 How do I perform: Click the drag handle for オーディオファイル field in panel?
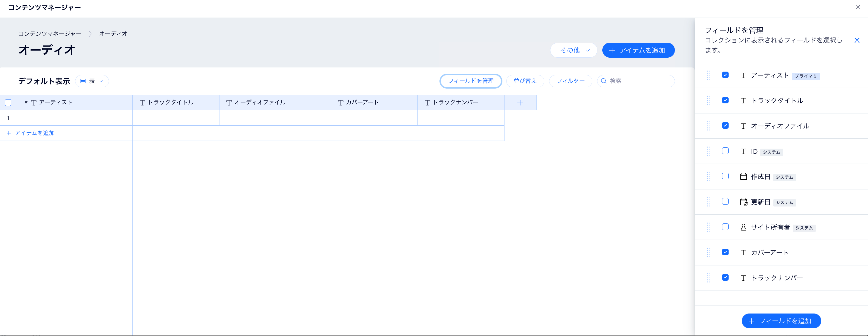point(708,126)
